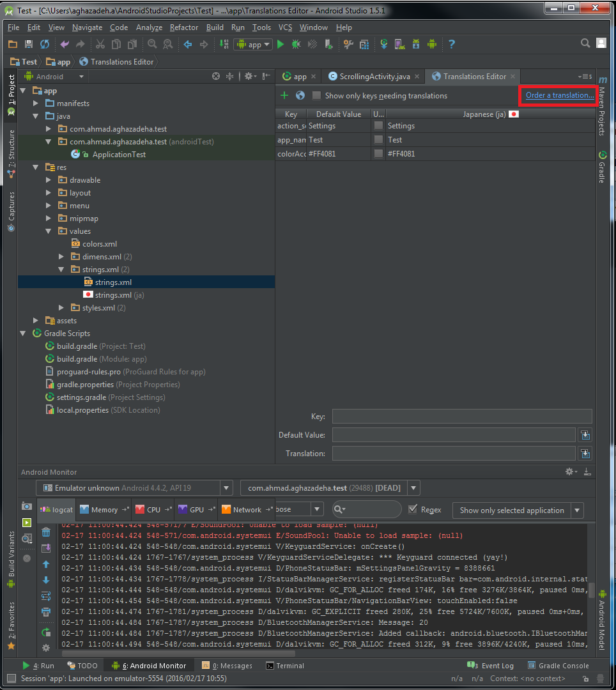616x690 pixels.
Task: Open the Gradle Console
Action: pyautogui.click(x=558, y=666)
